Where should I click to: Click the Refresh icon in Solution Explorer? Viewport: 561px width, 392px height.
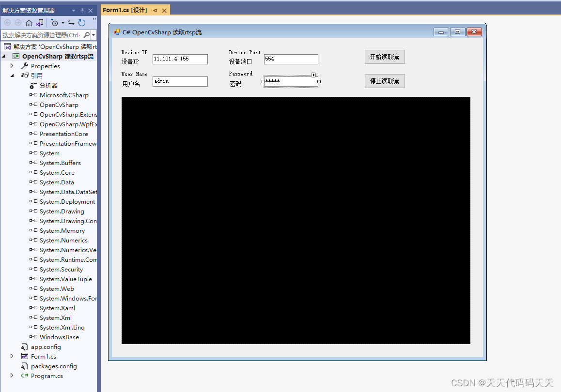(x=82, y=23)
